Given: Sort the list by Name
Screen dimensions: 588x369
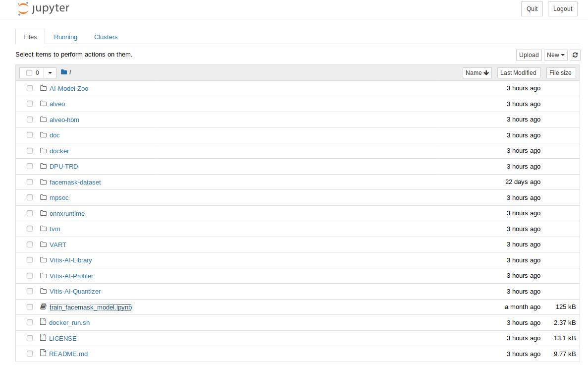Looking at the screenshot, I should click(x=477, y=73).
